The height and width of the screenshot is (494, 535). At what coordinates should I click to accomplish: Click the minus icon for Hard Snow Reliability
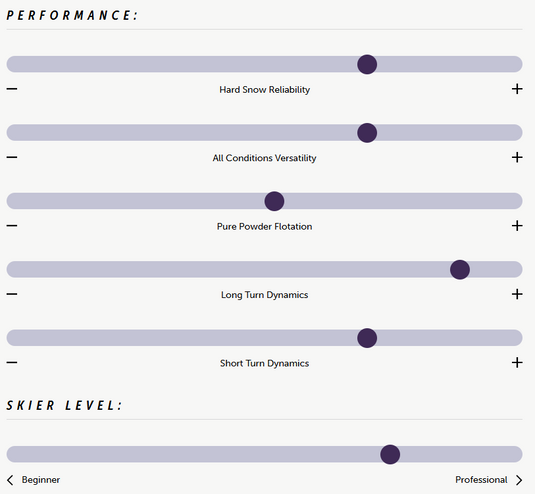pyautogui.click(x=12, y=89)
